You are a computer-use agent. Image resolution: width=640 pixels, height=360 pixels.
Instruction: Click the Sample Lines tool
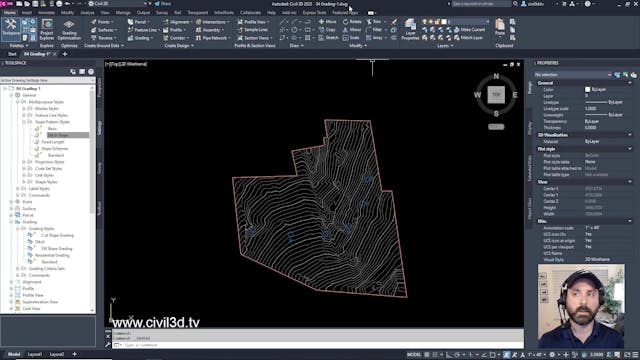(252, 30)
